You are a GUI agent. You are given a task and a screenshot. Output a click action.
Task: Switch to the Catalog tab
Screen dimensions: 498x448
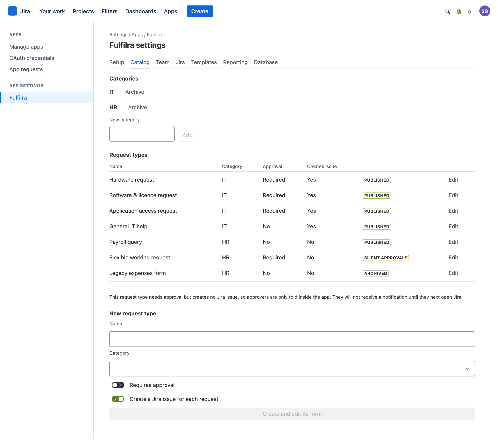(x=140, y=62)
